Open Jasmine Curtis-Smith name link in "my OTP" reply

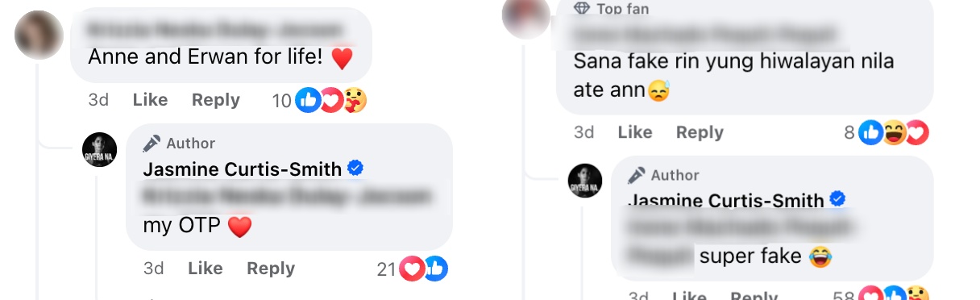243,169
